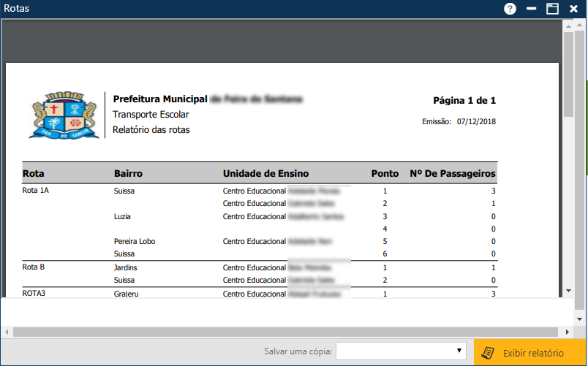Click the Prefeitura Municipal heading
This screenshot has width=588, height=366.
(160, 99)
